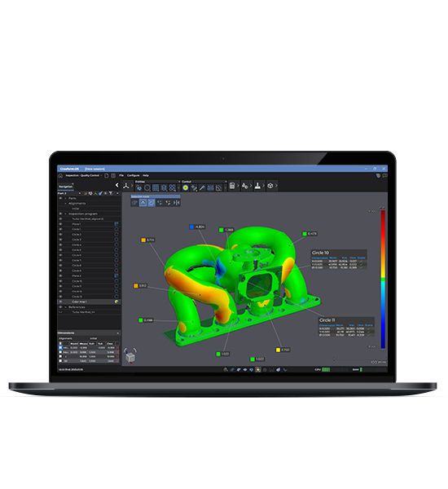Screen dimensions: 448x489
Task: Select the Circle 7 tree row
Action: pyautogui.click(x=89, y=261)
